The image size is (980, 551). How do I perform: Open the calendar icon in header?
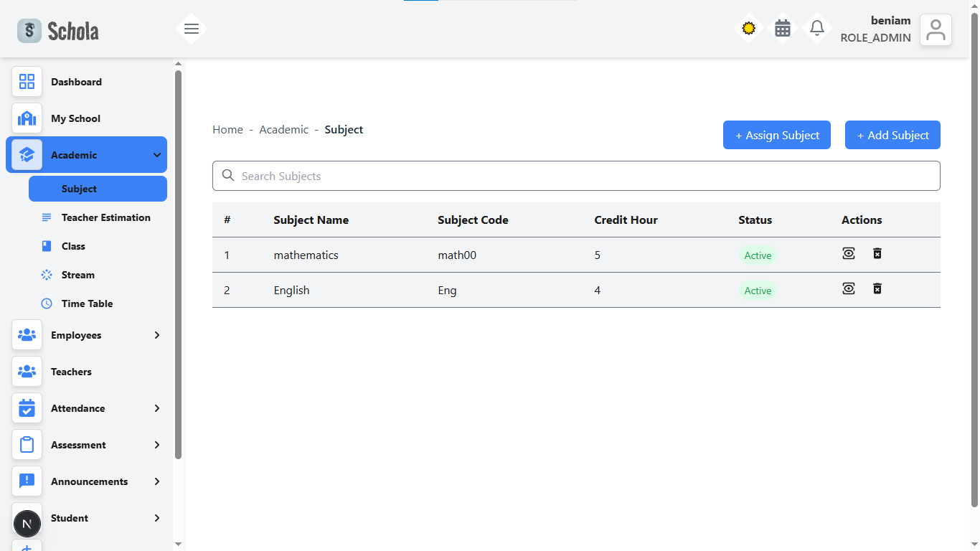coord(783,29)
